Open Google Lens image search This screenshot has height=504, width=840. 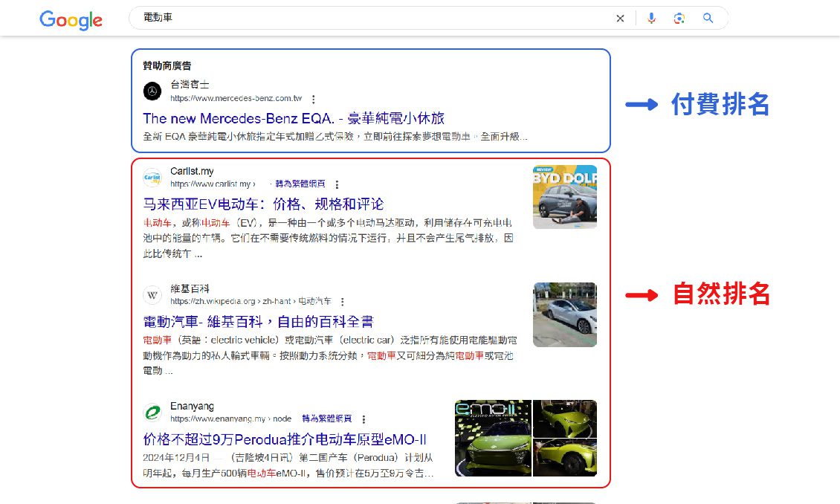click(x=679, y=19)
